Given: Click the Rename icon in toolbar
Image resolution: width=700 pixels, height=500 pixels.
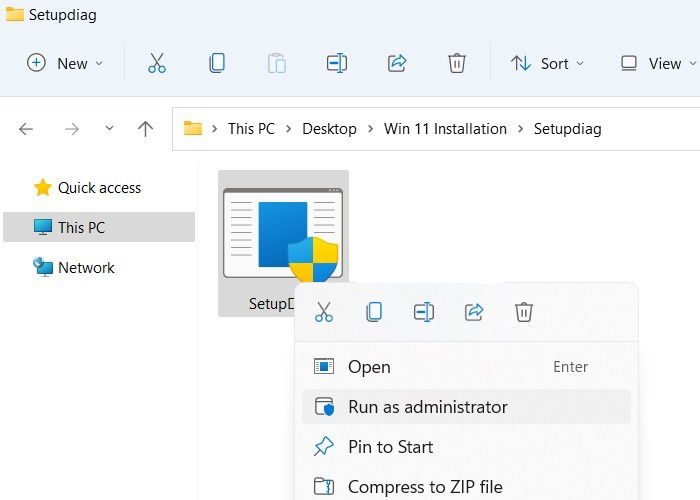Looking at the screenshot, I should [x=337, y=63].
